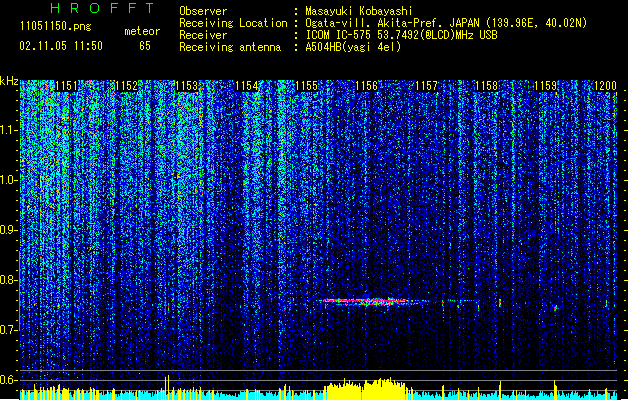Viewport: 629px width, 400px height.
Task: Click the 1151 time marker
Action: [66, 86]
